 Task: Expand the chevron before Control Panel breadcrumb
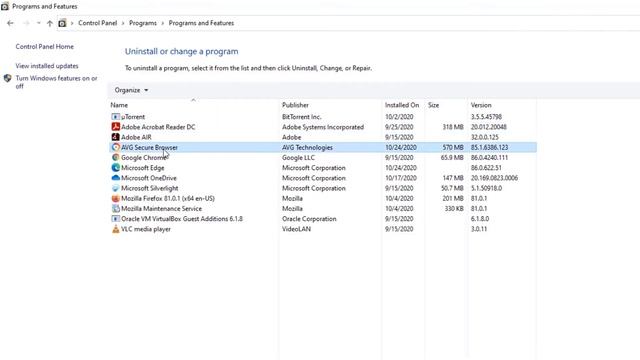[x=72, y=23]
